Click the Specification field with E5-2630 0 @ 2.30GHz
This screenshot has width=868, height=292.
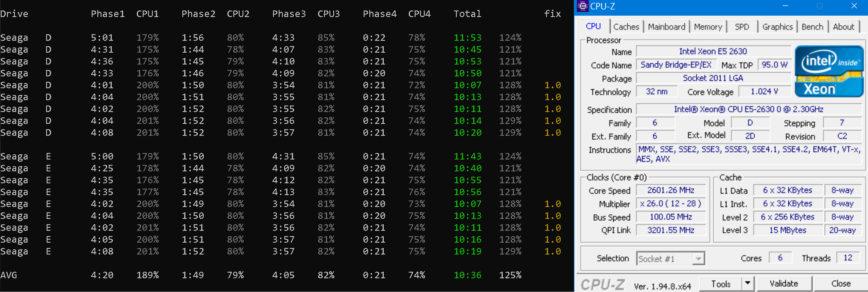[x=748, y=109]
